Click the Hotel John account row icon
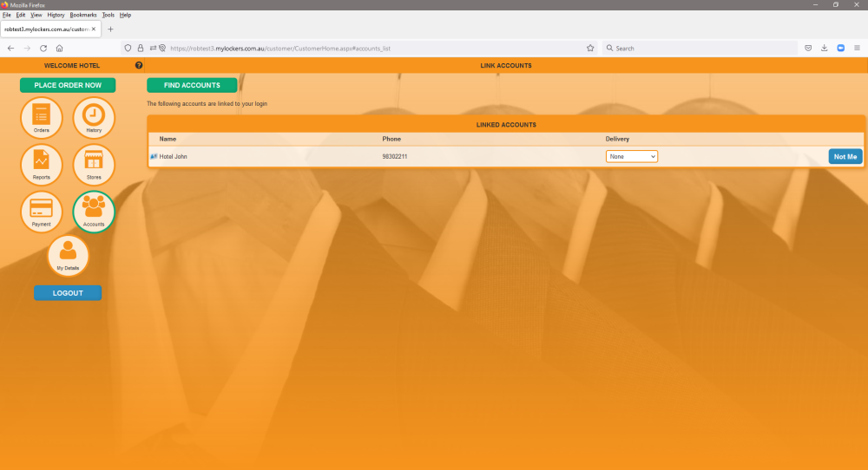This screenshot has width=868, height=470. (x=154, y=156)
